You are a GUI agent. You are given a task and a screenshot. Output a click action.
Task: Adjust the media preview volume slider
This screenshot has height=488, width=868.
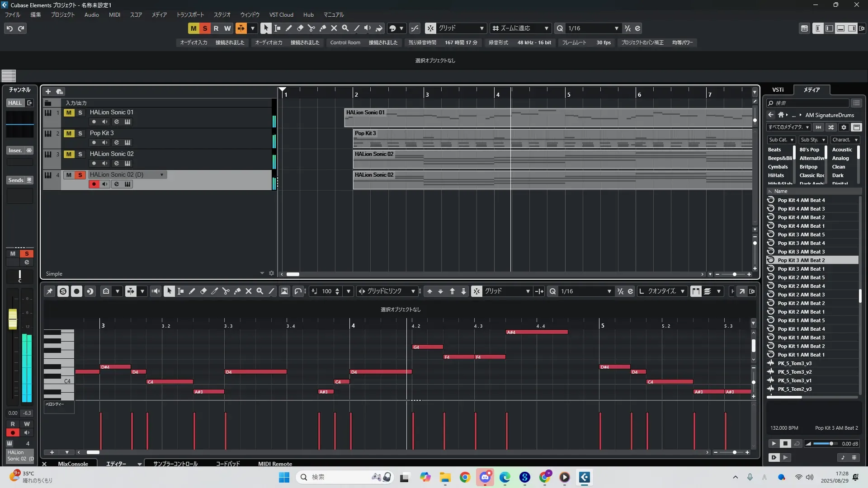pos(830,444)
